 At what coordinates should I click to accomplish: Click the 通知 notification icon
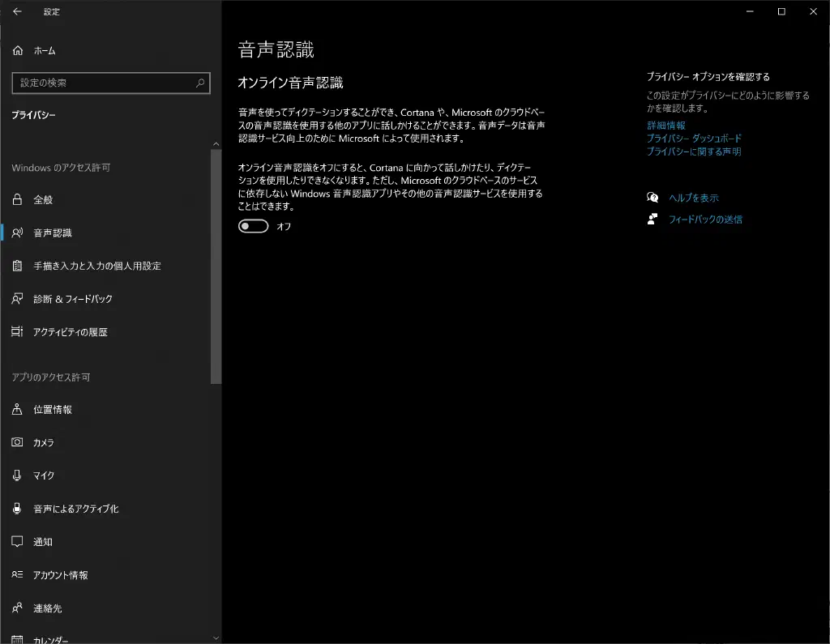(x=17, y=542)
